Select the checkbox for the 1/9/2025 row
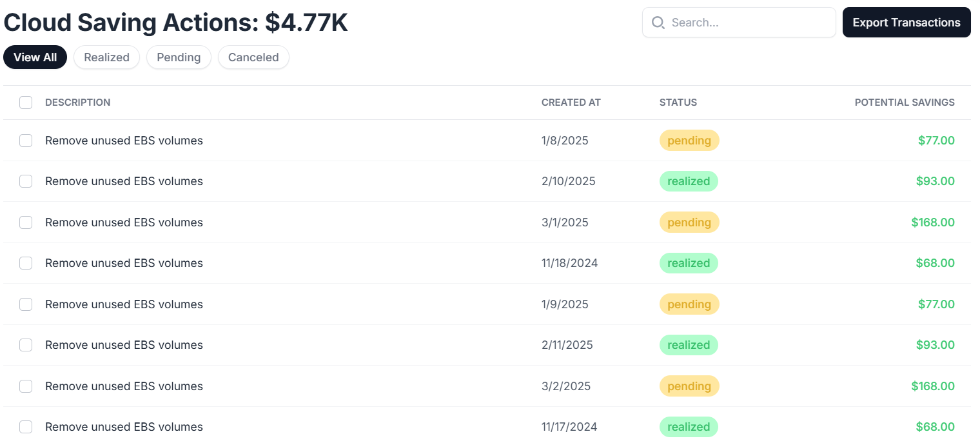The width and height of the screenshot is (980, 443). click(x=26, y=304)
